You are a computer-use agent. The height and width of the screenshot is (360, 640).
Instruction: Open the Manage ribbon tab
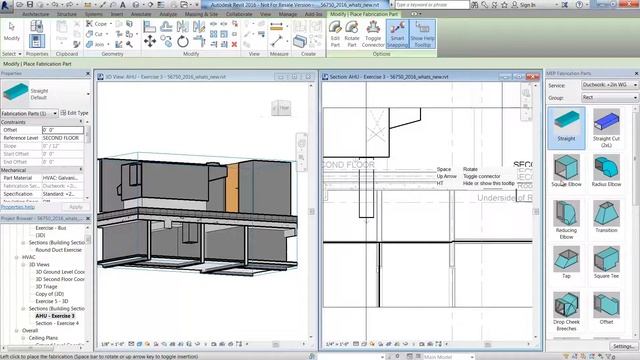coord(288,14)
